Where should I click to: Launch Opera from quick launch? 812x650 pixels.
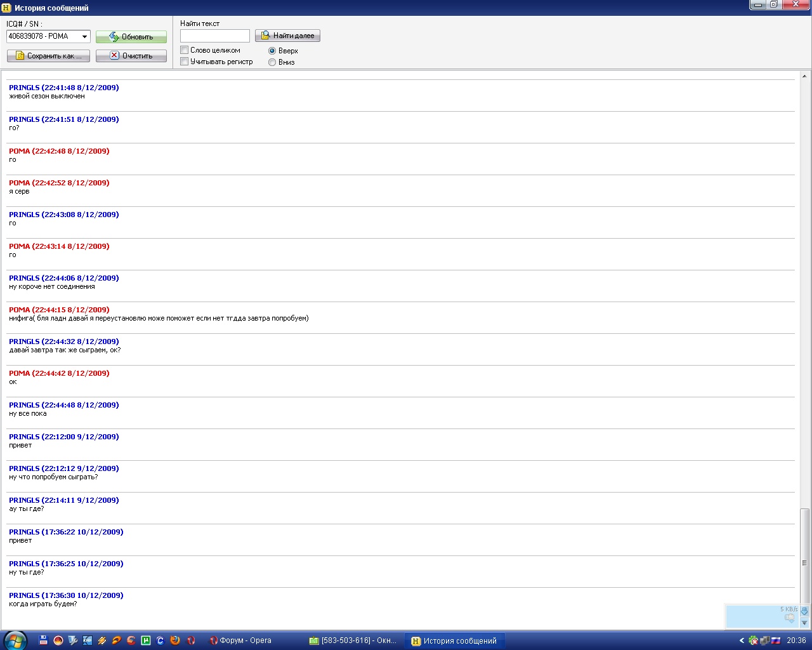pos(191,640)
